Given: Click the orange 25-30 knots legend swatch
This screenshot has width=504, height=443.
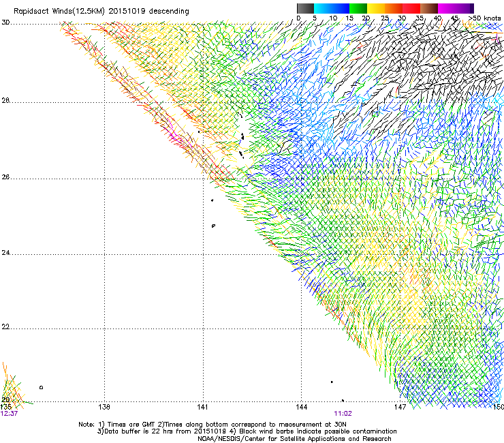Looking at the screenshot, I should click(394, 8).
